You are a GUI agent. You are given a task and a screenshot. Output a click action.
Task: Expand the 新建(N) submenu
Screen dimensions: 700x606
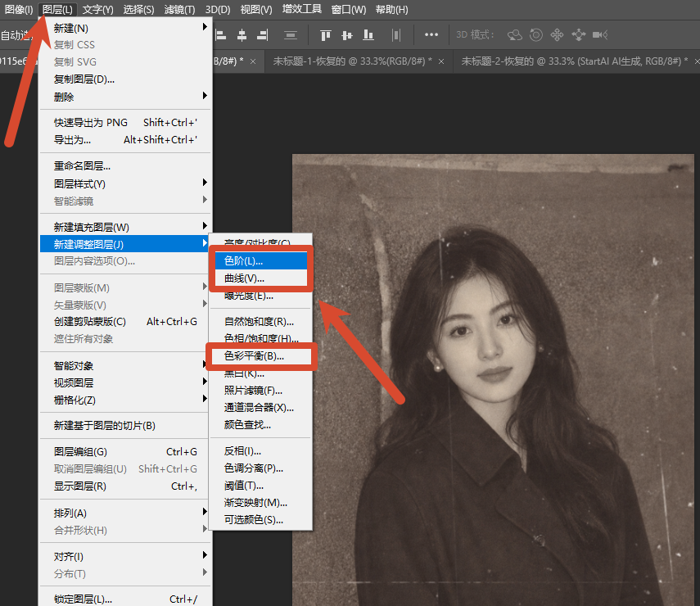[124, 28]
